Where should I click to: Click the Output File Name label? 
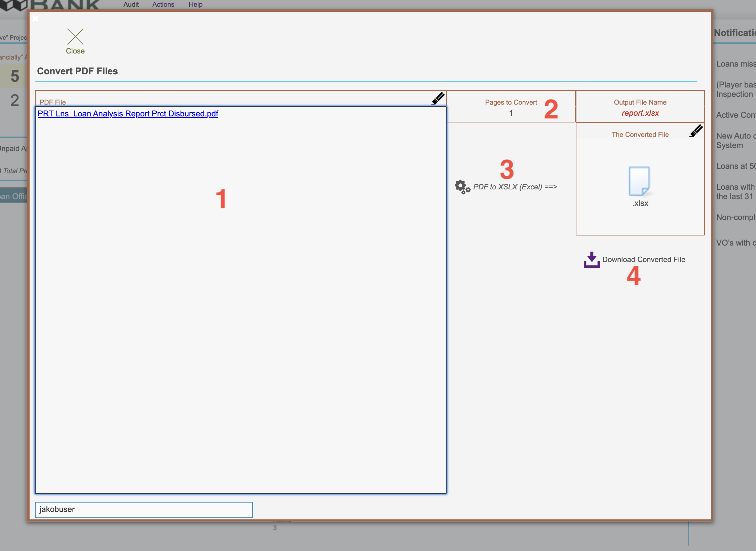pos(640,102)
